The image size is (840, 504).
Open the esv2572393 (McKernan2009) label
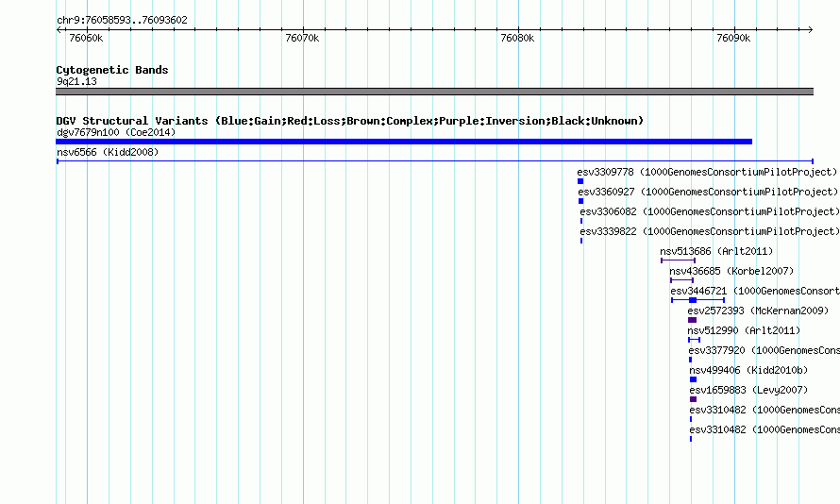pyautogui.click(x=758, y=311)
